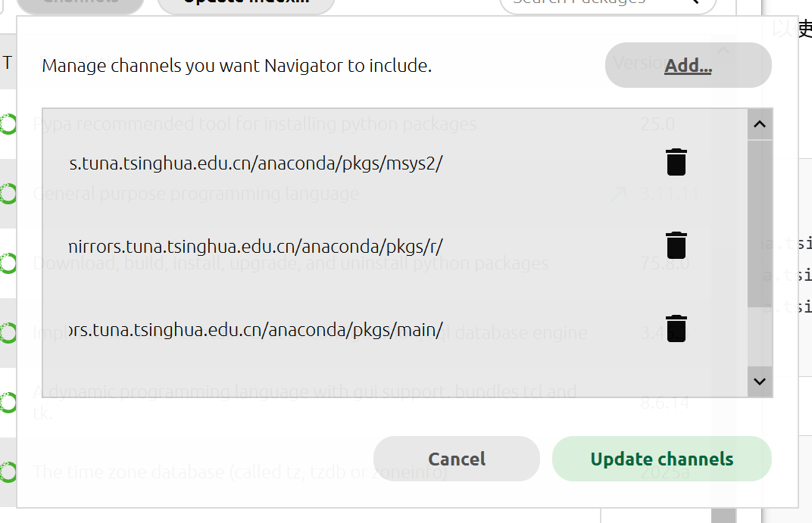This screenshot has width=812, height=523.
Task: Click the greyed Channels button behind dialog
Action: click(x=80, y=4)
